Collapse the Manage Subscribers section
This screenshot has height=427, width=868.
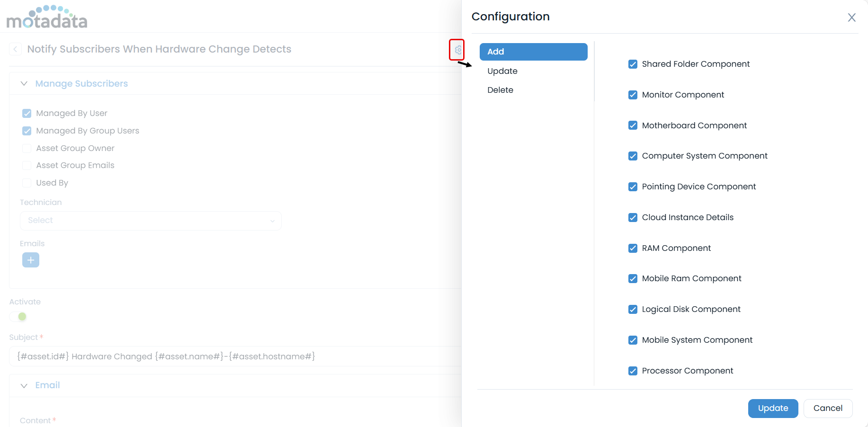tap(24, 83)
